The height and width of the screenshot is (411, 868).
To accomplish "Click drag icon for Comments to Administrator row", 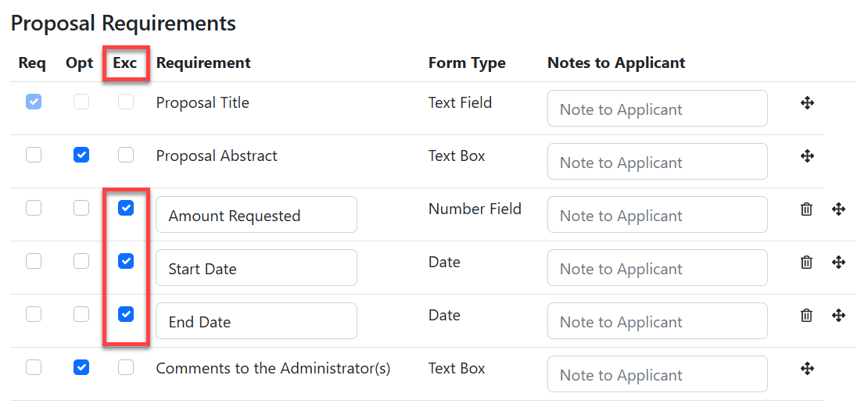I will coord(808,369).
